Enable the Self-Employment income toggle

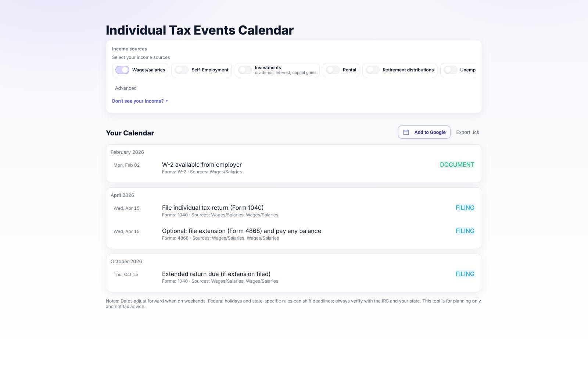pyautogui.click(x=182, y=70)
